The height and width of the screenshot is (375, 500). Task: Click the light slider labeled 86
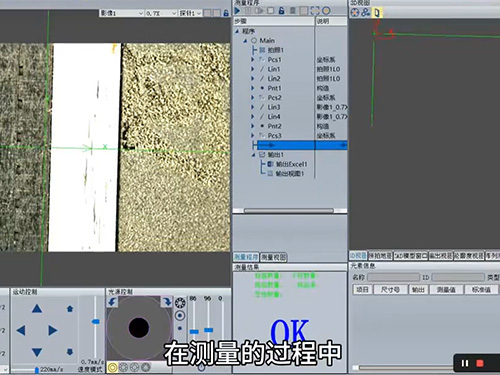click(x=194, y=332)
